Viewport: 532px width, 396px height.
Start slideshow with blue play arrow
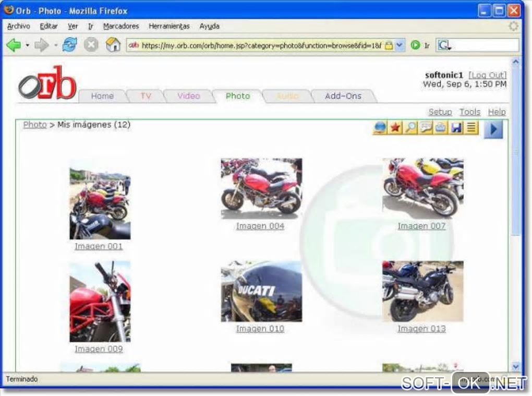493,129
